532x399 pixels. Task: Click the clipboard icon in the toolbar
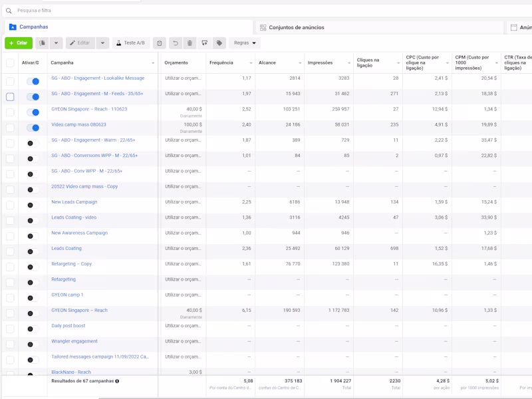159,43
